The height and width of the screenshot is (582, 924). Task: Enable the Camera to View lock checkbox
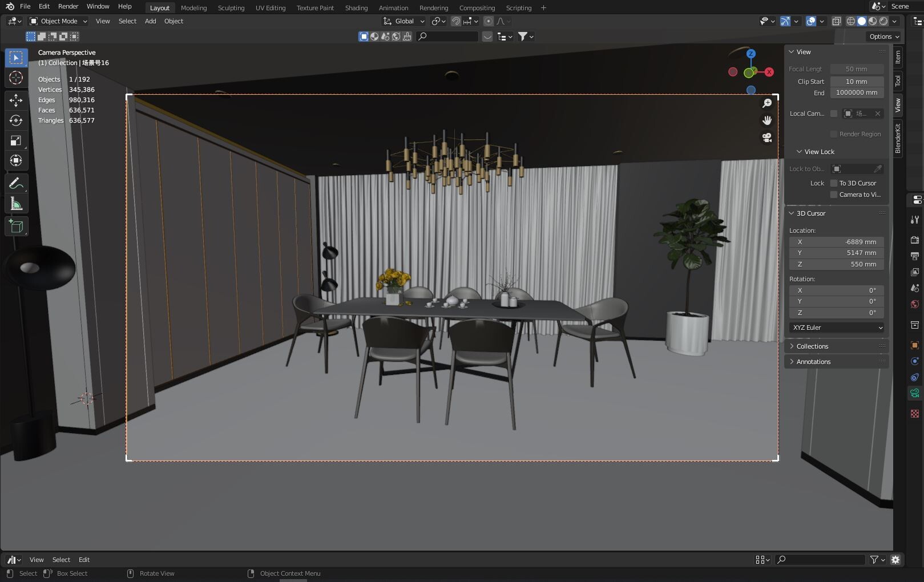(834, 195)
